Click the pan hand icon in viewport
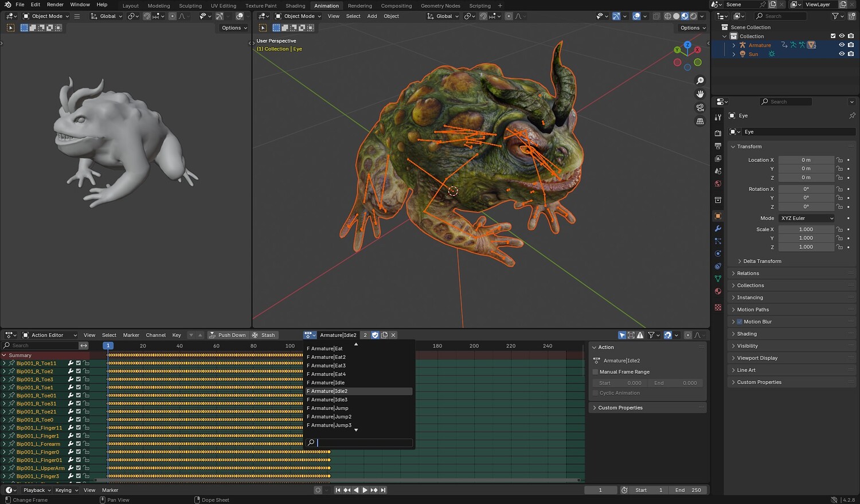 tap(700, 94)
